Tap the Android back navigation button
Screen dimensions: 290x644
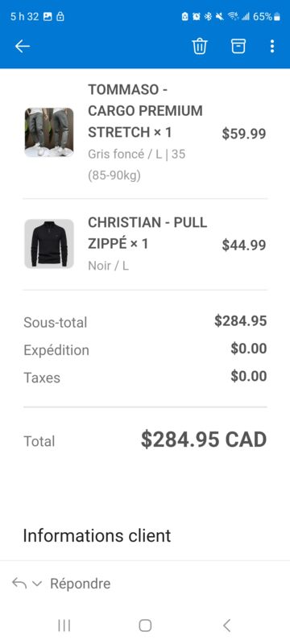(x=226, y=625)
